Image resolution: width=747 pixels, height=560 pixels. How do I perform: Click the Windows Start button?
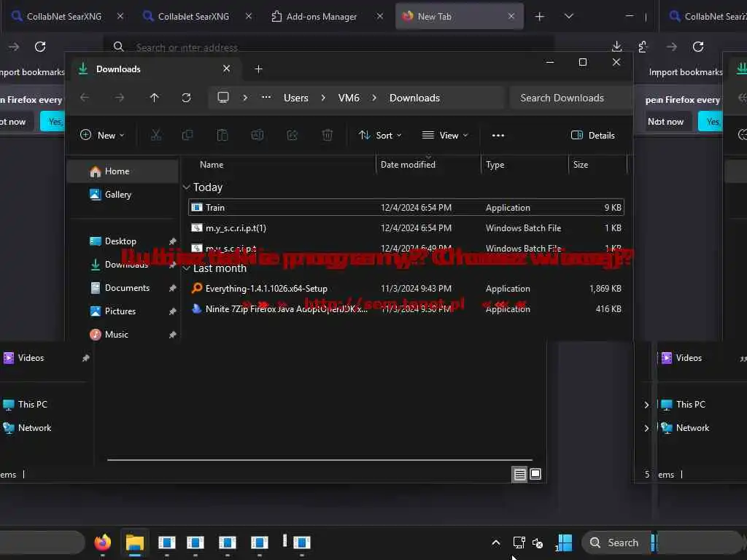click(565, 542)
